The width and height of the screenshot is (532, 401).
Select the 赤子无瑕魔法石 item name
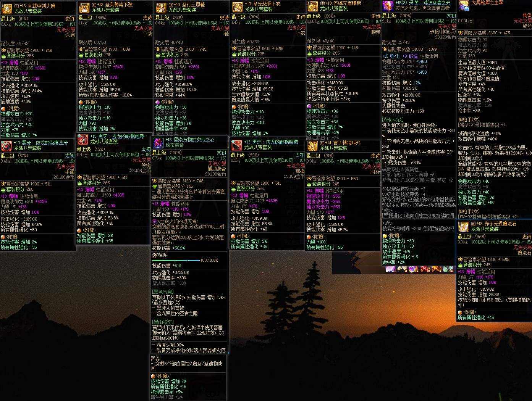coord(500,224)
